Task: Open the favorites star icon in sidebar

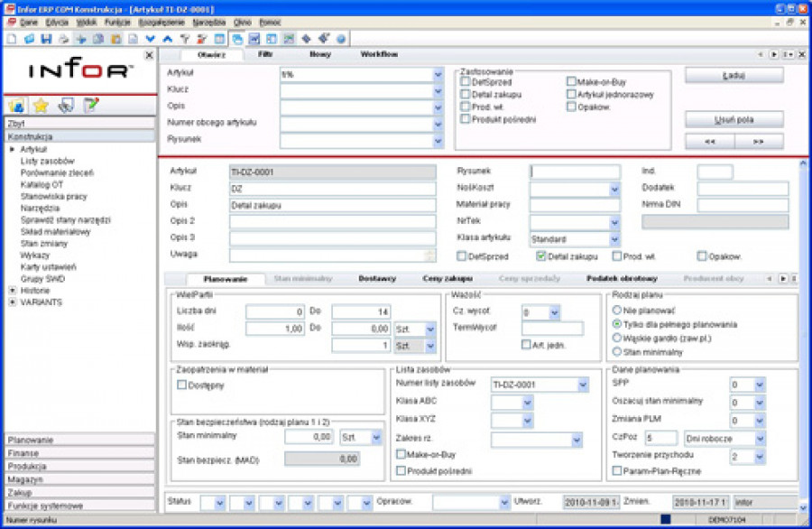Action: (x=41, y=106)
